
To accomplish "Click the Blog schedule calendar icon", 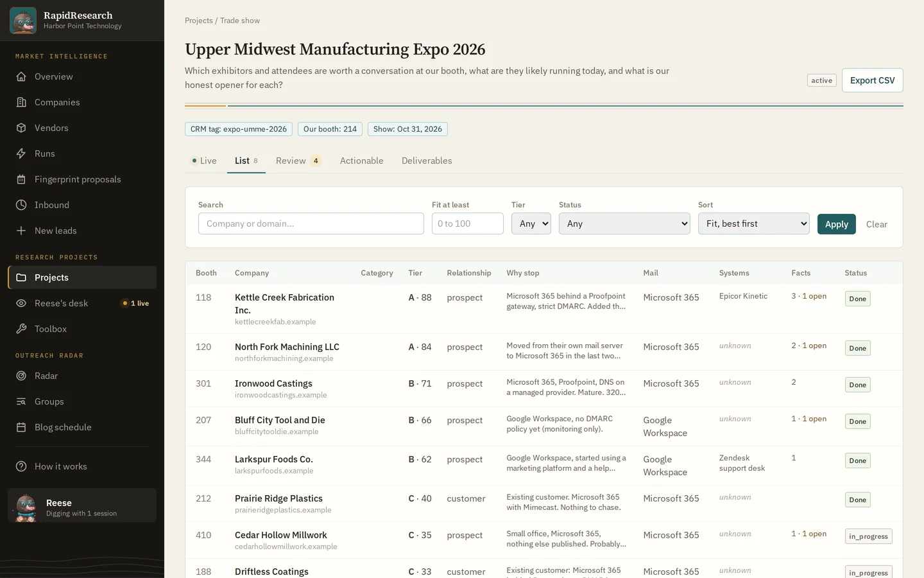I will (21, 427).
